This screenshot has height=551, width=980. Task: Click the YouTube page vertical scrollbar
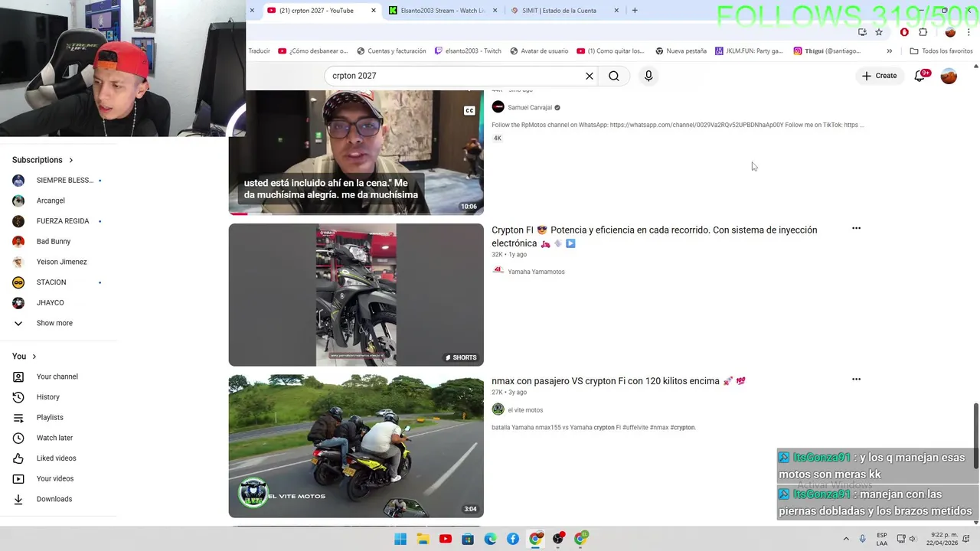pos(975,436)
